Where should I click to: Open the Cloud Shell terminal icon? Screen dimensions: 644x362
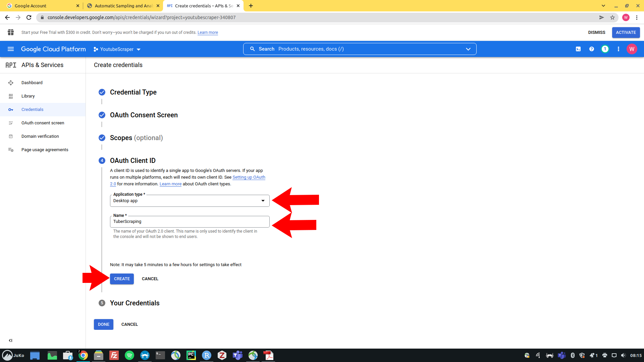pyautogui.click(x=578, y=49)
